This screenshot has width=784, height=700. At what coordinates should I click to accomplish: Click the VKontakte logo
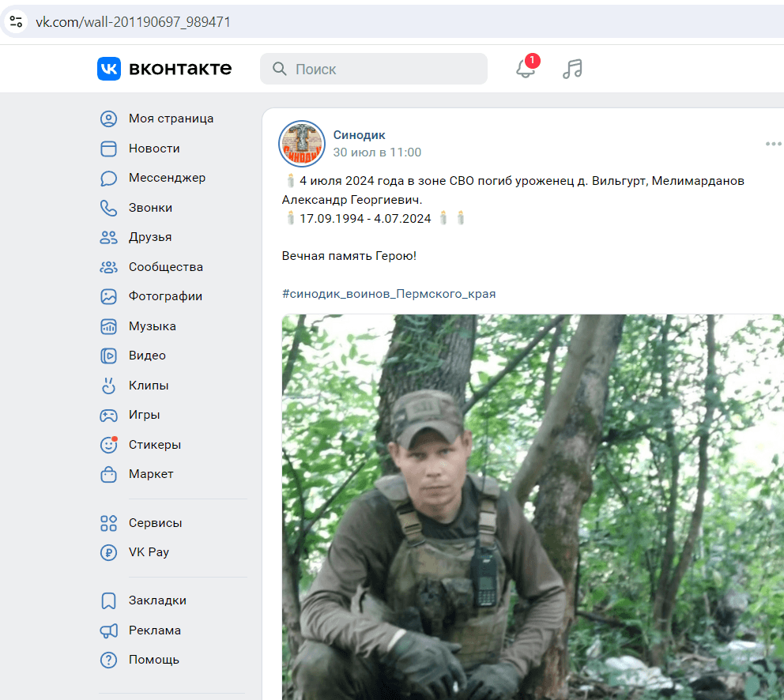164,69
